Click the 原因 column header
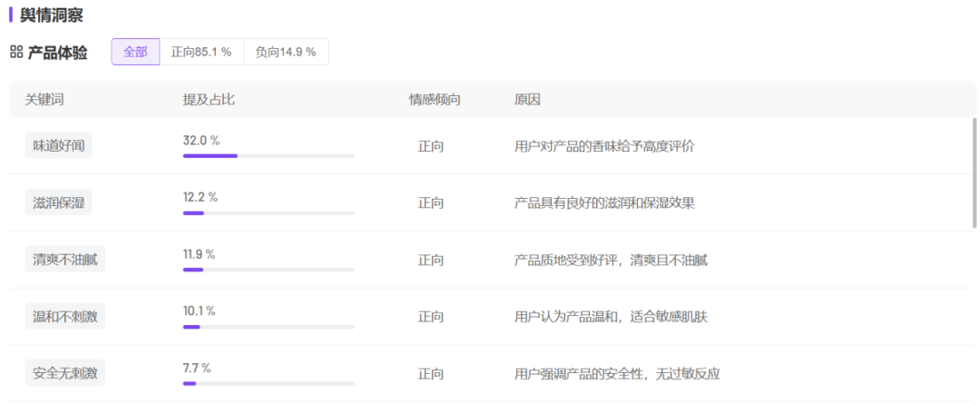The width and height of the screenshot is (980, 404). point(527,100)
